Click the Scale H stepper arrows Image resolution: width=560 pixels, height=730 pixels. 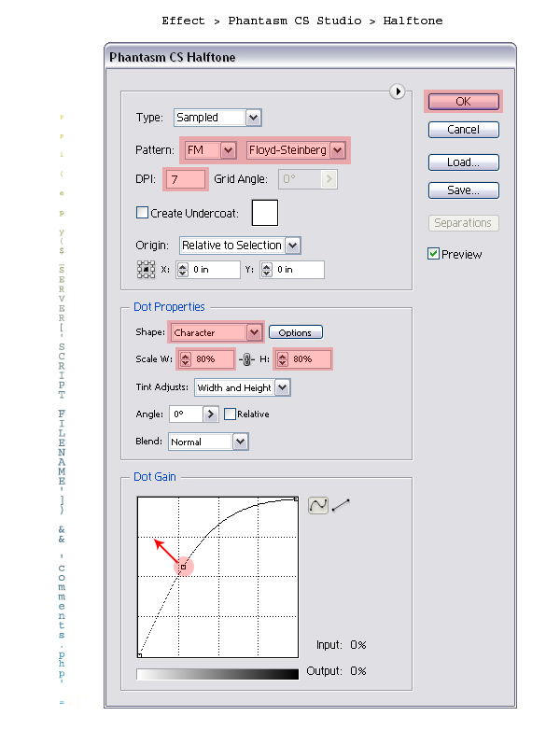coord(283,359)
